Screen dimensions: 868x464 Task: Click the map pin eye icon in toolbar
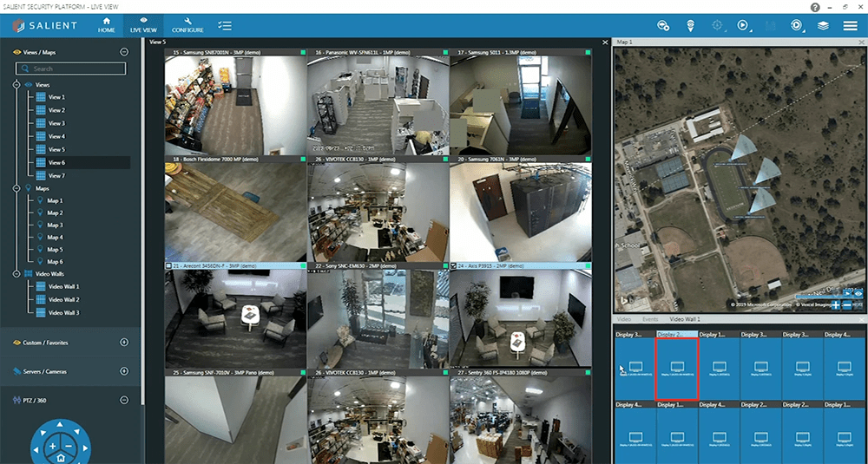click(x=691, y=25)
